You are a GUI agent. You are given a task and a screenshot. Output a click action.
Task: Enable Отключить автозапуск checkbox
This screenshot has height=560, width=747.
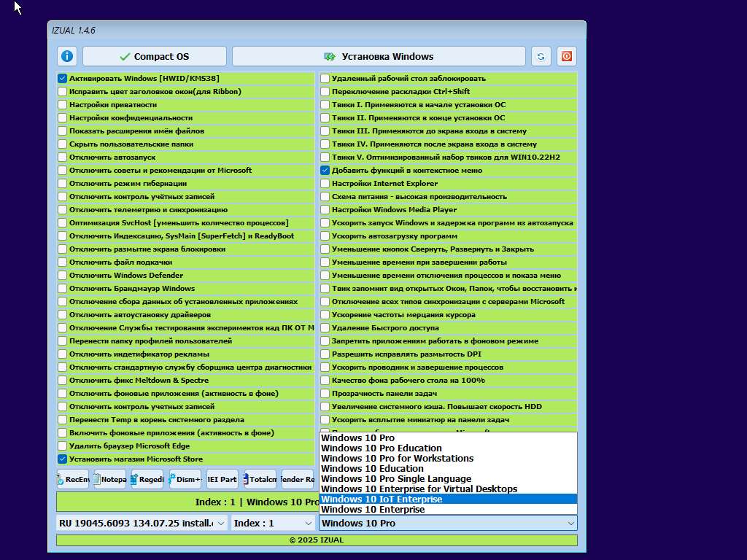click(x=63, y=157)
